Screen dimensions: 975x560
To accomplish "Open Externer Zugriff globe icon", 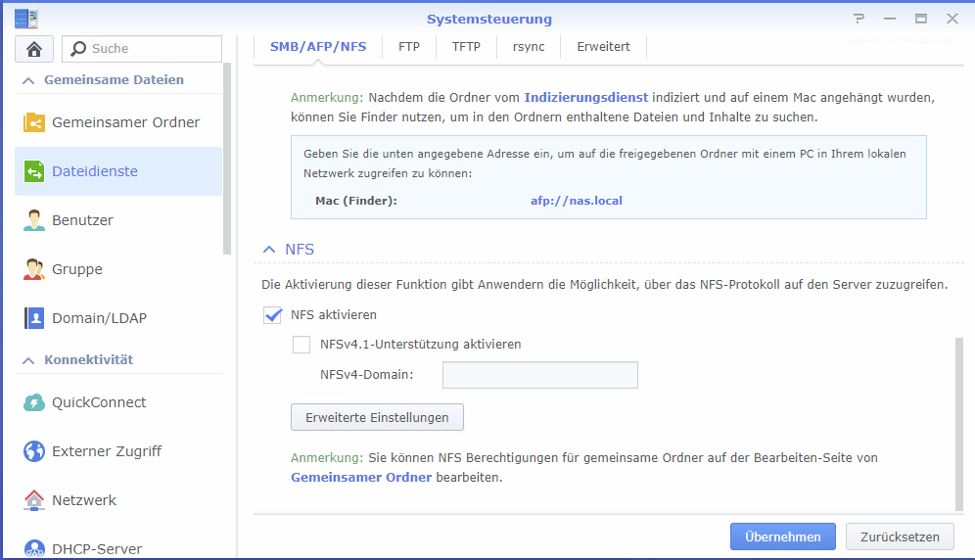I will coord(34,451).
